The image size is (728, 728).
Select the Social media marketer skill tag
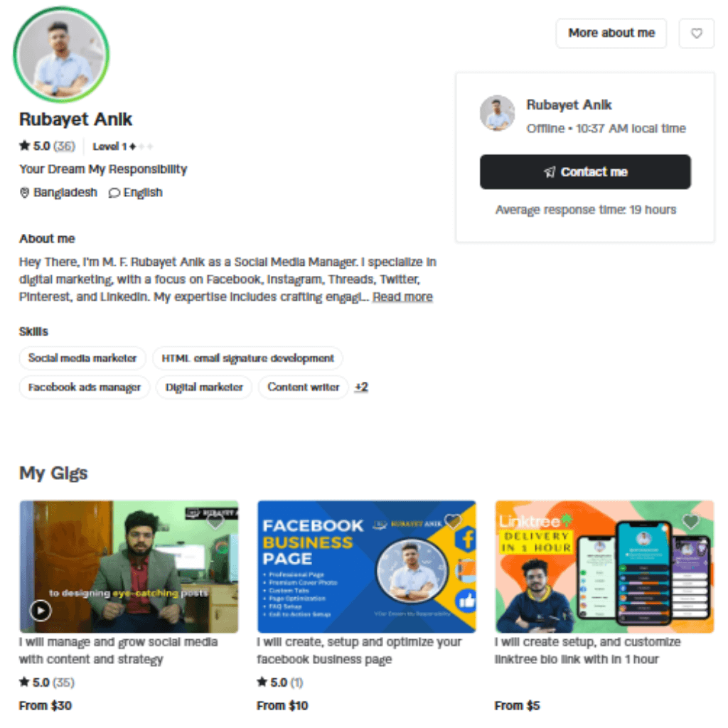pyautogui.click(x=82, y=358)
